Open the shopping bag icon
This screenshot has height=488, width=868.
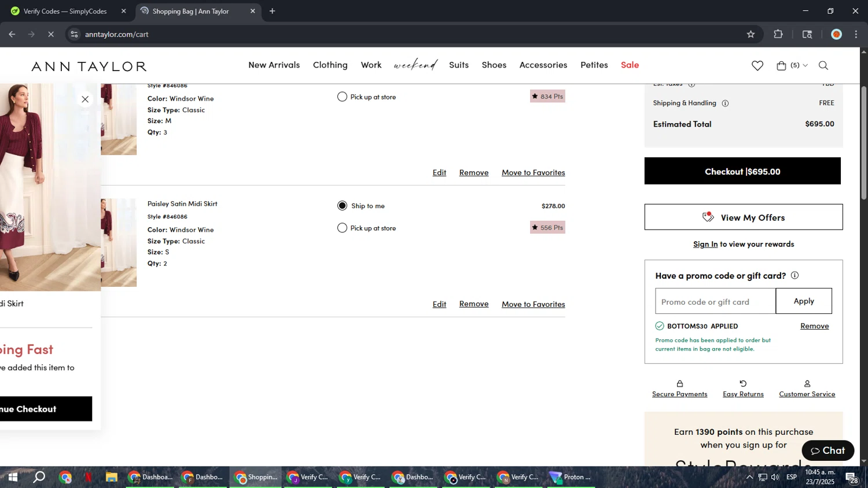[x=781, y=66]
